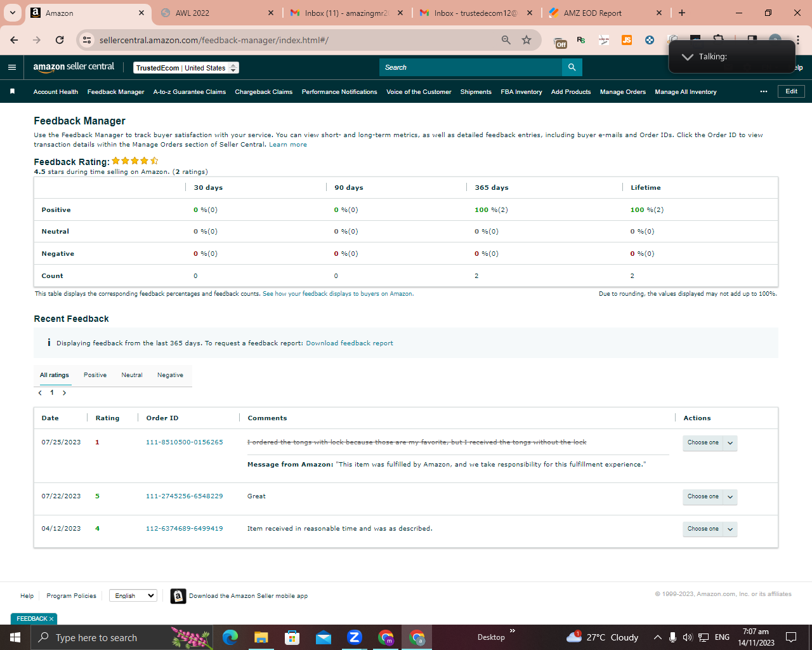Screen dimensions: 812x650
Task: Reload the current page
Action: 60,40
